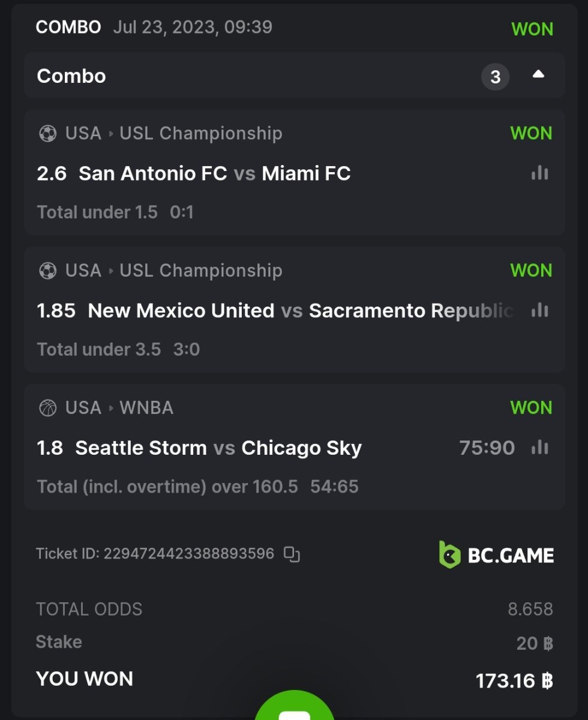Open San Antonio FC vs Miami FC match
This screenshot has width=588, height=720.
pos(215,173)
